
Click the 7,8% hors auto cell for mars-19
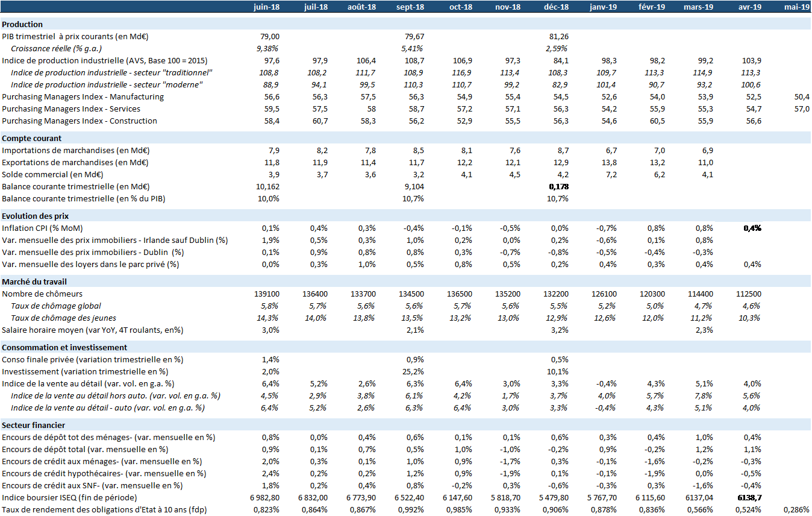704,396
